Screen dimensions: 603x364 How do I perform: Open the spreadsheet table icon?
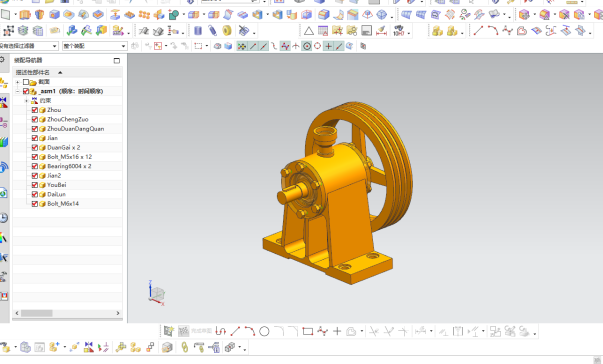coord(323,31)
